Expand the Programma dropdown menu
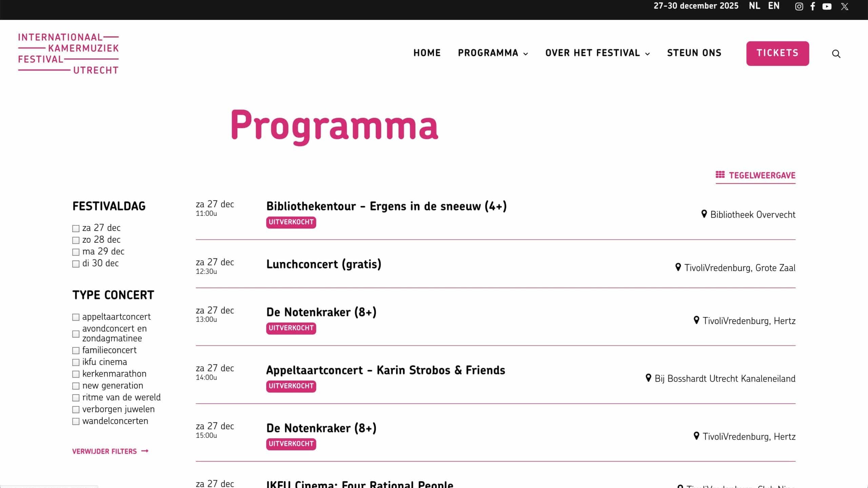This screenshot has height=488, width=868. (x=493, y=53)
